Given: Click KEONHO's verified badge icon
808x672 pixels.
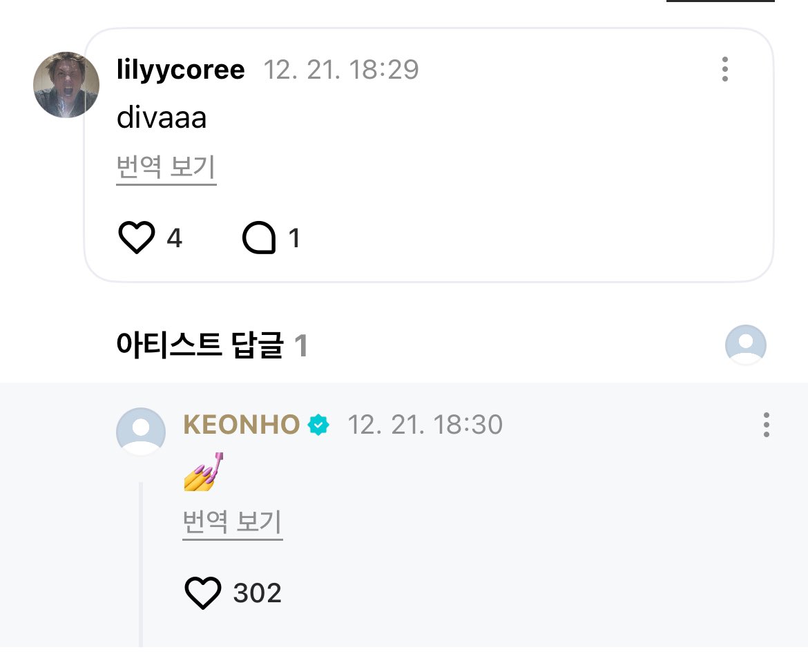Looking at the screenshot, I should [x=318, y=425].
